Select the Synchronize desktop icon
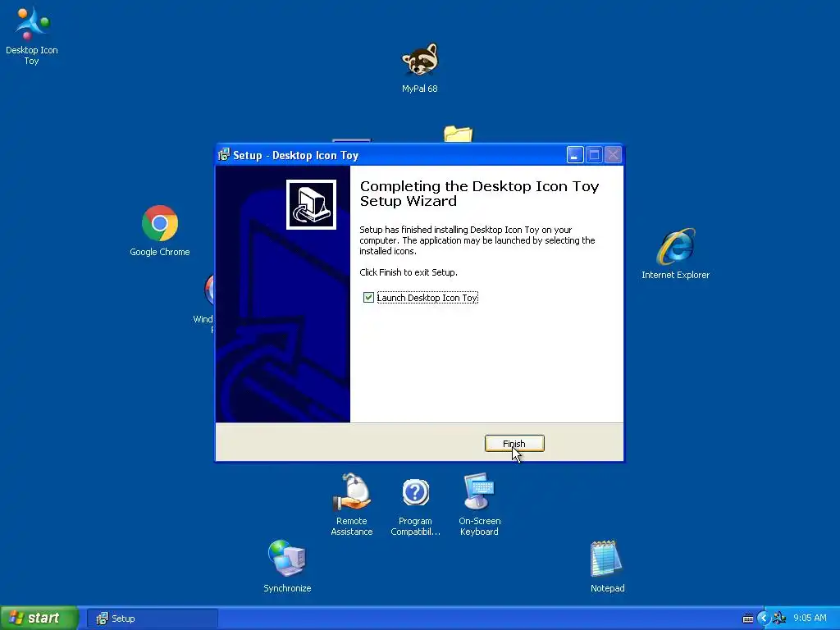The image size is (840, 630). coord(287,566)
